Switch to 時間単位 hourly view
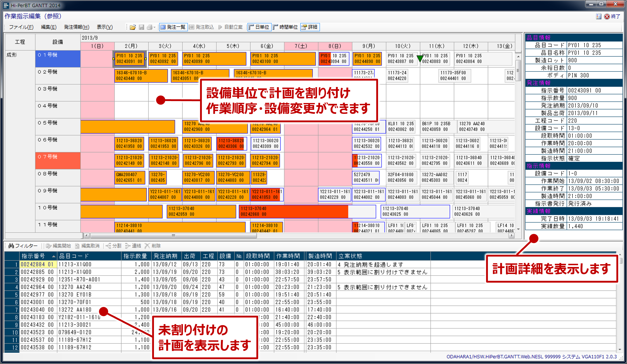Screen dimensions: 627x364 click(x=285, y=27)
